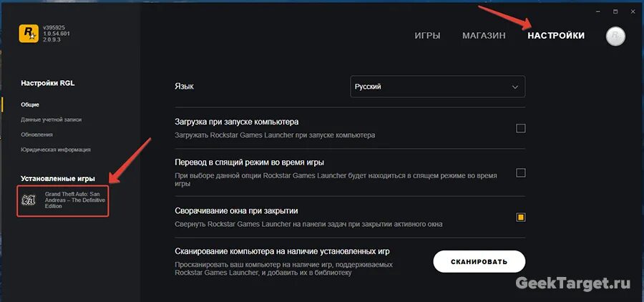
Task: Click the СКАНИРОВАТЬ button
Action: click(x=479, y=261)
